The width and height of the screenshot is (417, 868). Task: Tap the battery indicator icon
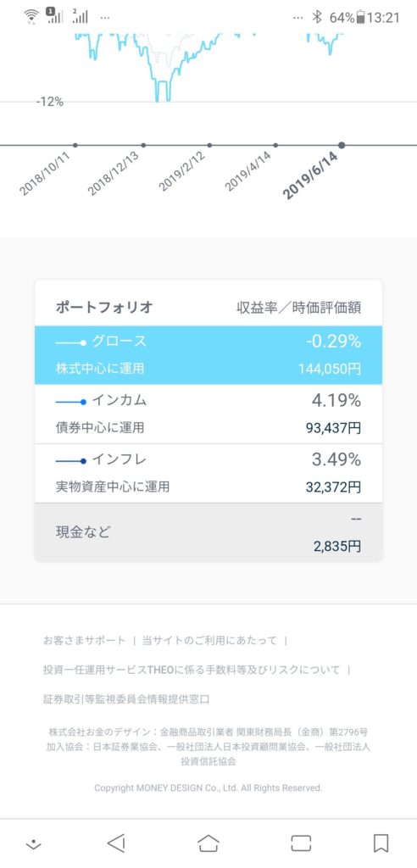[360, 17]
